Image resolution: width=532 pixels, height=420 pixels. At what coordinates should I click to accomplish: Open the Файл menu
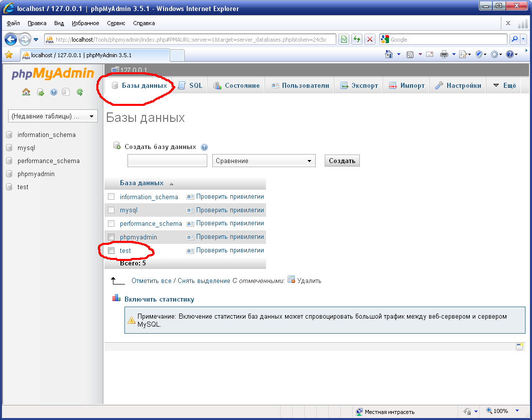(13, 23)
